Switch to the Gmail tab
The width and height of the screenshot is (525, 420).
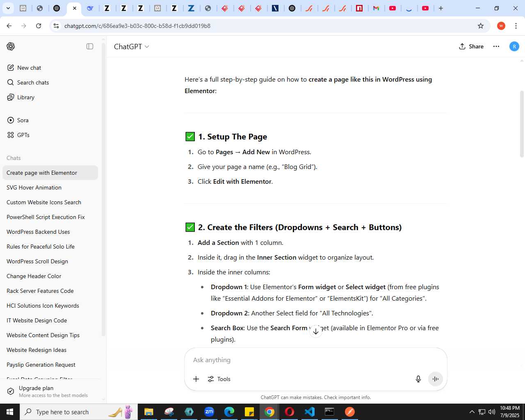[x=376, y=8]
